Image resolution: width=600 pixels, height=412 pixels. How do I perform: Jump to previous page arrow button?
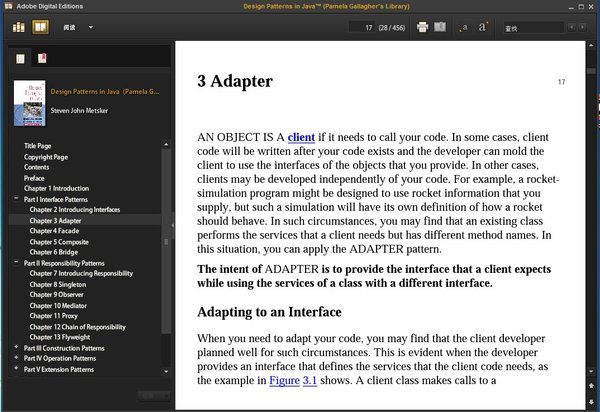coord(591,386)
